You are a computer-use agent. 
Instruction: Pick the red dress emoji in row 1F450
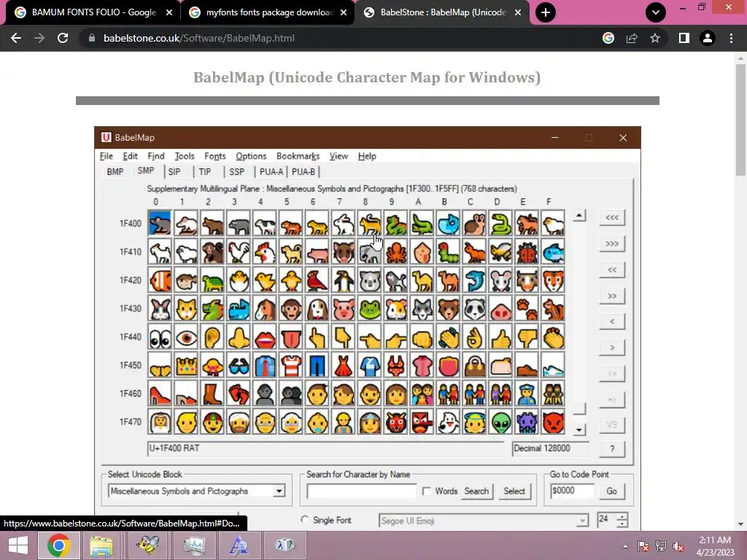(x=343, y=365)
